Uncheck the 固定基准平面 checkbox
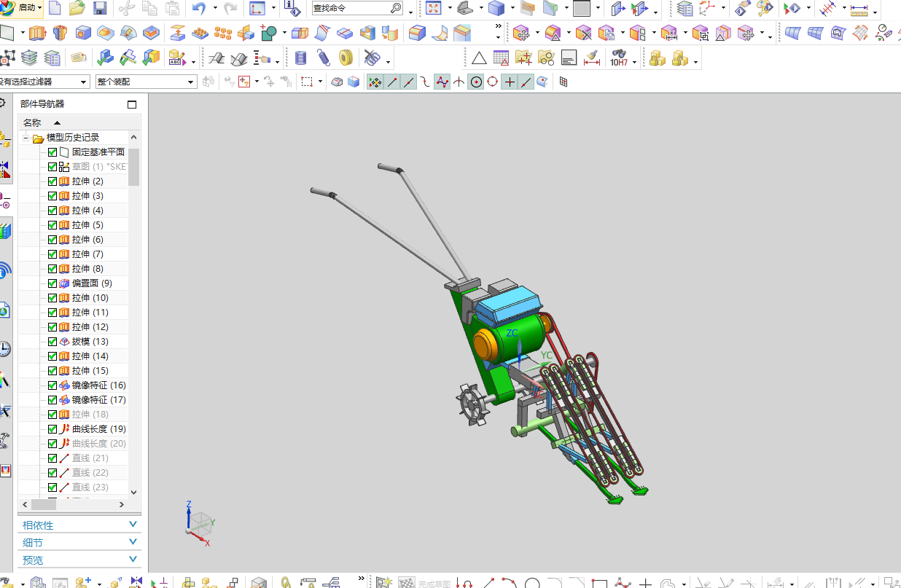Screen dimensions: 901x588 [x=52, y=152]
